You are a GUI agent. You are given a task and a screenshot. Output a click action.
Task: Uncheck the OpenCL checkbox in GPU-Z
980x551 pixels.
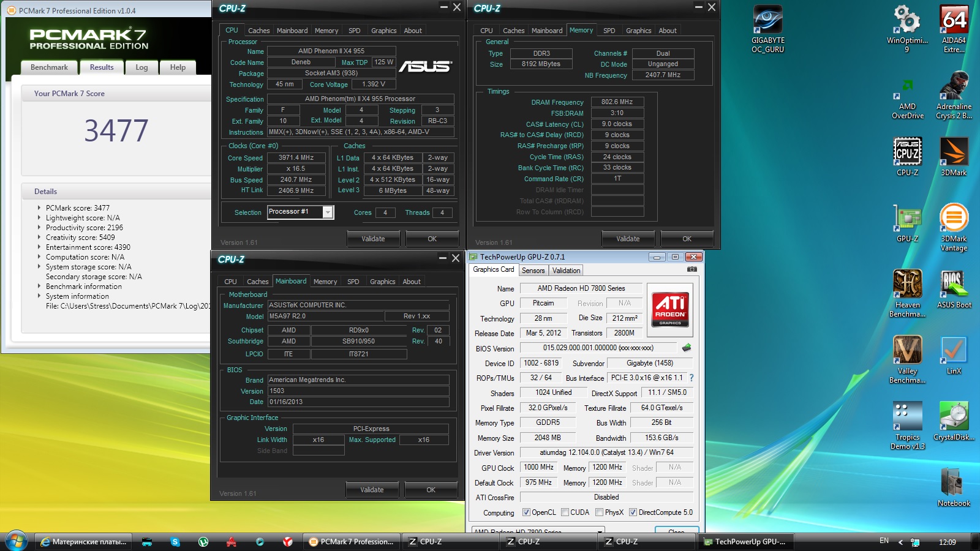pos(526,512)
